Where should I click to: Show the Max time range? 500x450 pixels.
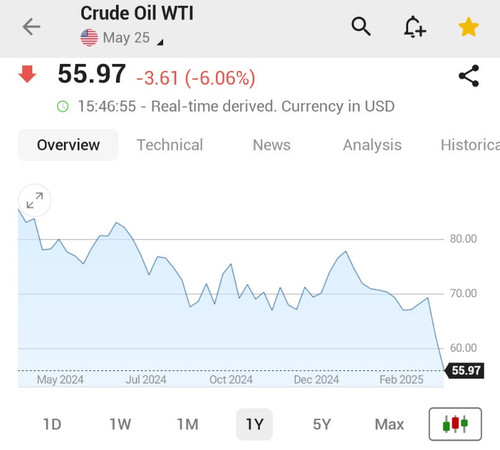(389, 424)
